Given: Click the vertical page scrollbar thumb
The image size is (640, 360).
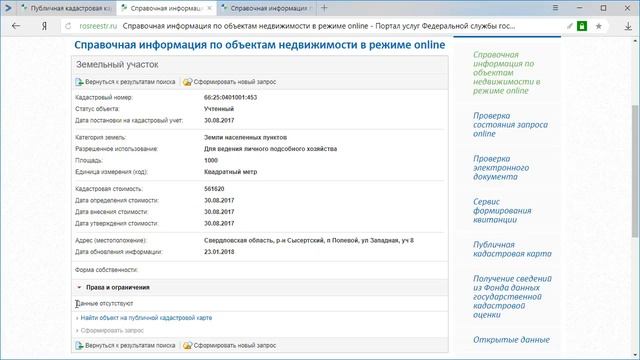Looking at the screenshot, I should point(635,171).
